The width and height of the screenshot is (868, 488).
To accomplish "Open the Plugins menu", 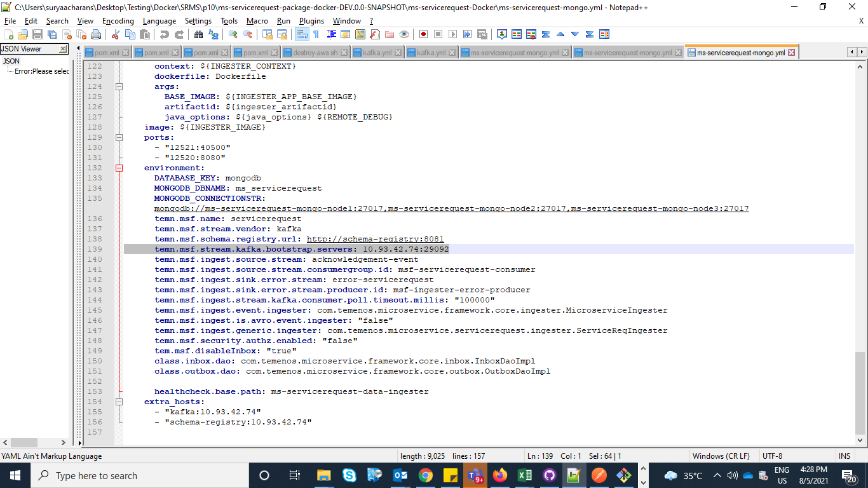I will click(x=311, y=21).
